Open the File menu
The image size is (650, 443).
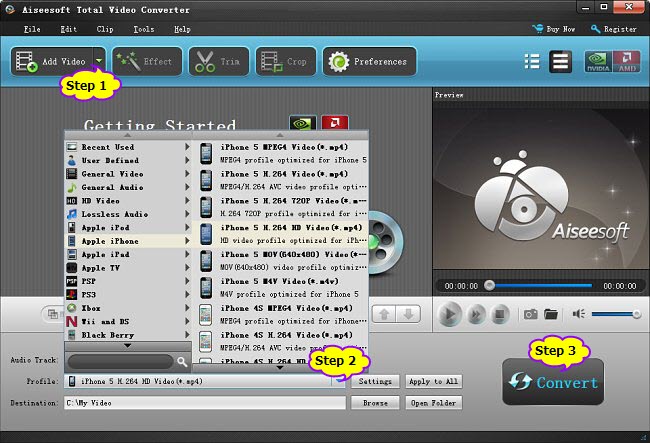(x=32, y=29)
